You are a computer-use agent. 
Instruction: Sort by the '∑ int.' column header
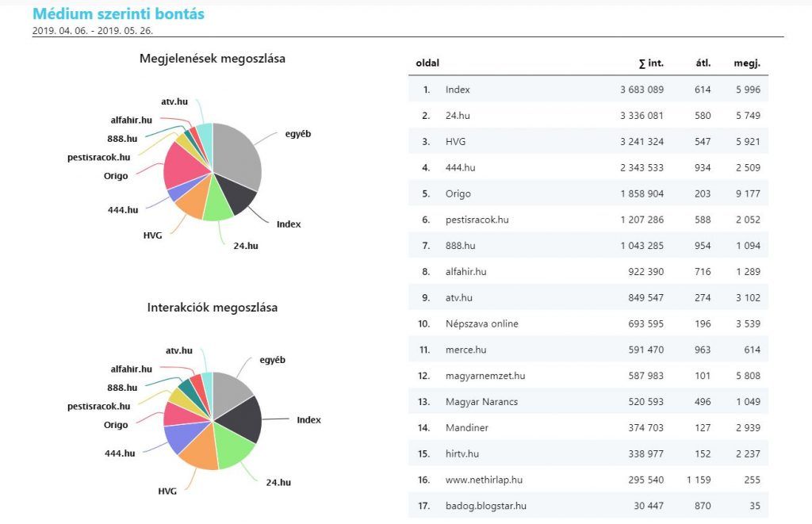pyautogui.click(x=651, y=63)
